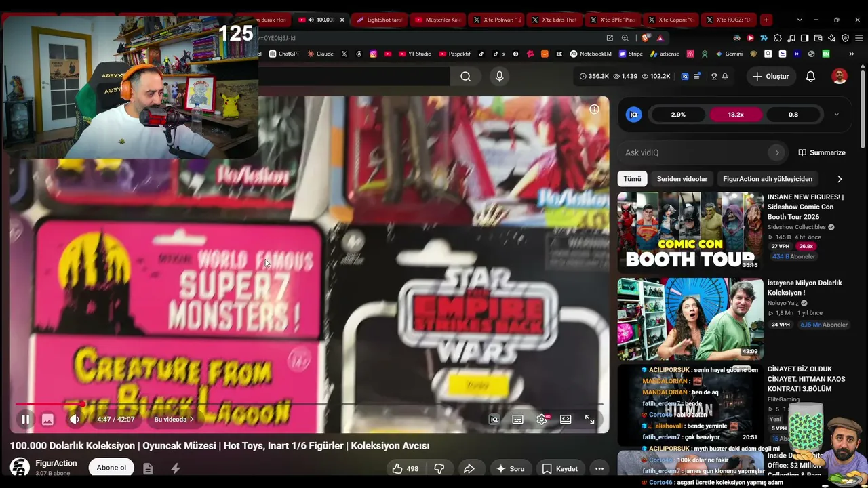
Task: Toggle theater mode in the player
Action: click(x=566, y=420)
